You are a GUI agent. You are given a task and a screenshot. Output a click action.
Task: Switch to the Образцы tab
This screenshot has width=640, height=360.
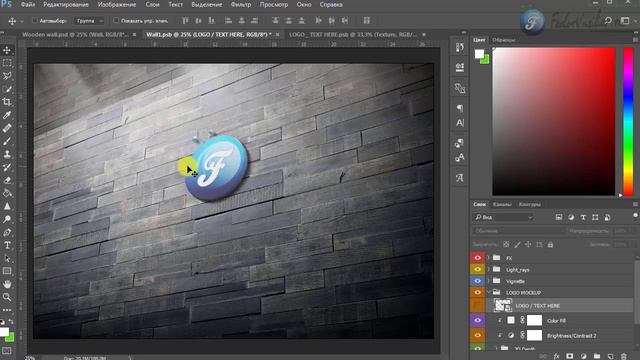(x=504, y=40)
